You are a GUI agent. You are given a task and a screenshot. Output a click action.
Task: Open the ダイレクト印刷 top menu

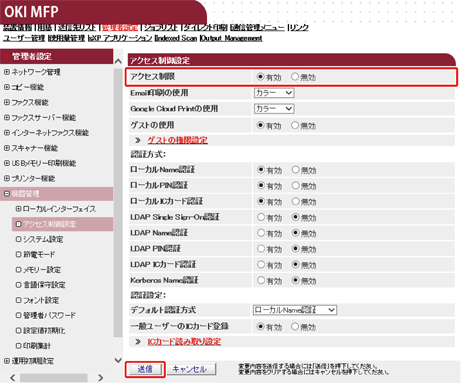tap(205, 27)
